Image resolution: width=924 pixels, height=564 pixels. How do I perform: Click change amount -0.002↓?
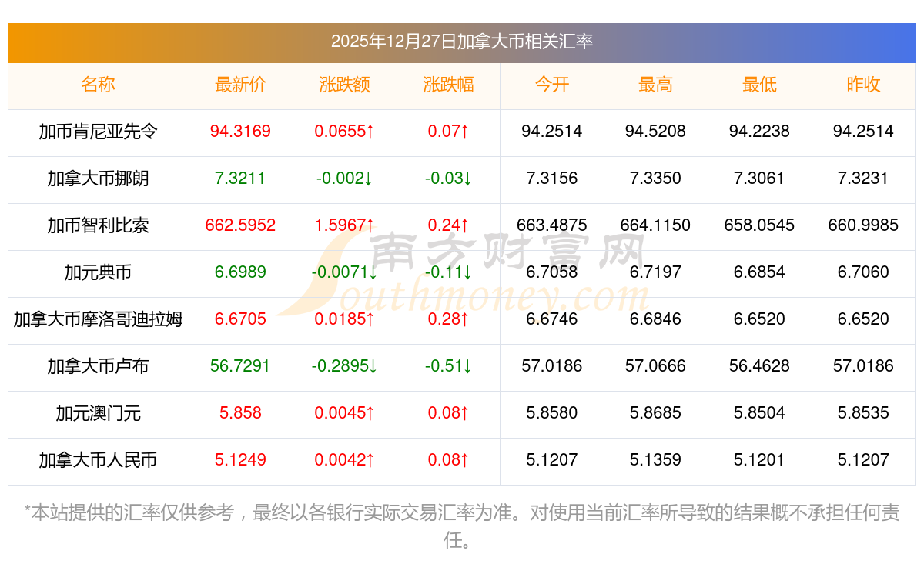tap(344, 179)
